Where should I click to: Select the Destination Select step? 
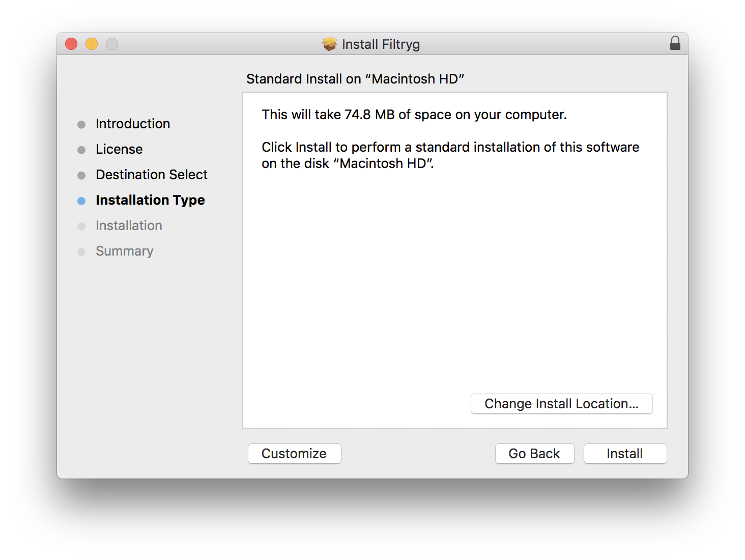(x=152, y=175)
